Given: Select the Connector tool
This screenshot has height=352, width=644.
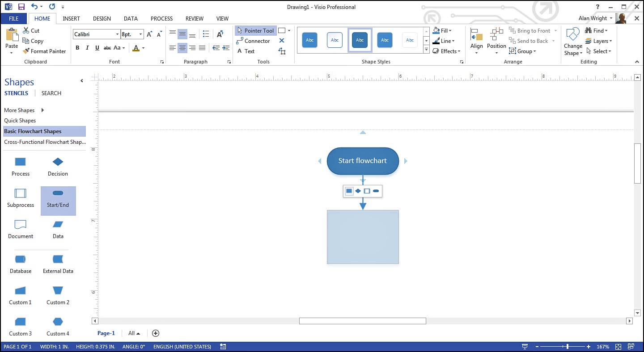Looking at the screenshot, I should [253, 41].
